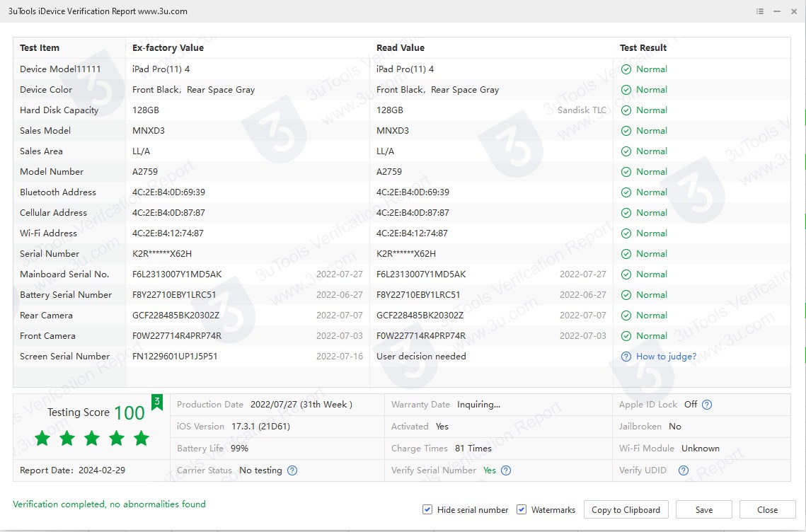The height and width of the screenshot is (532, 806).
Task: Click the Ex-factory Value column header
Action: click(168, 48)
